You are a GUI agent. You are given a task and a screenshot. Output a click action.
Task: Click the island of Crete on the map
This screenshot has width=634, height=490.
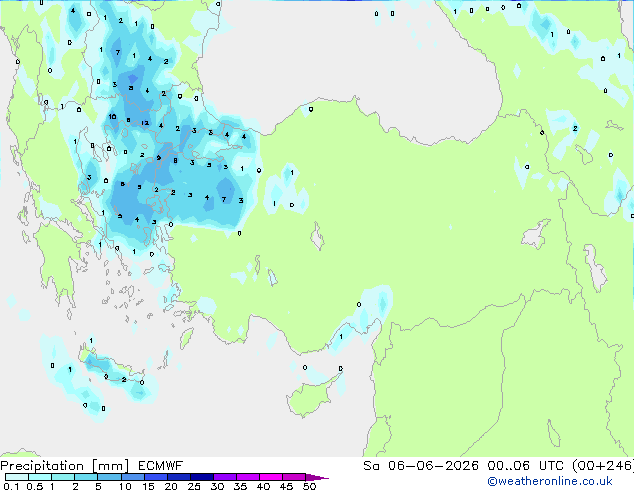coord(111,370)
